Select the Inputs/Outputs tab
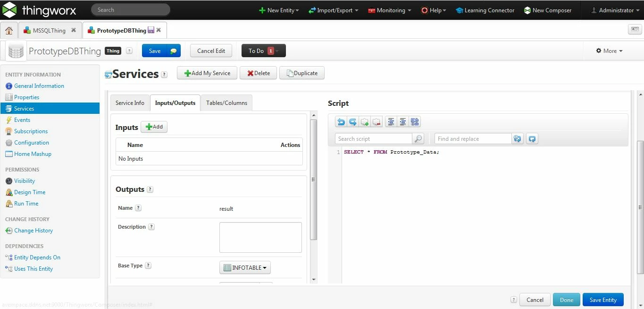 (175, 103)
